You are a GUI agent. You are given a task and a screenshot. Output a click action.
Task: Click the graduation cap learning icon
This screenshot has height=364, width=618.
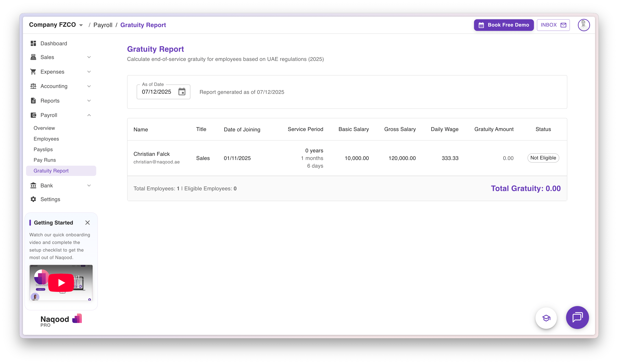coord(546,318)
